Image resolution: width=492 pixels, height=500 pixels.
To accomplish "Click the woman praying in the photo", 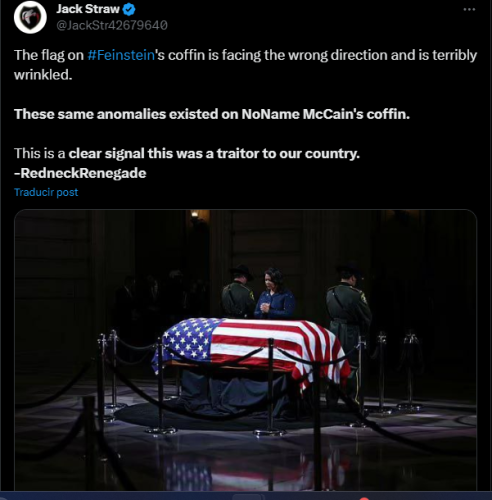I will [274, 293].
